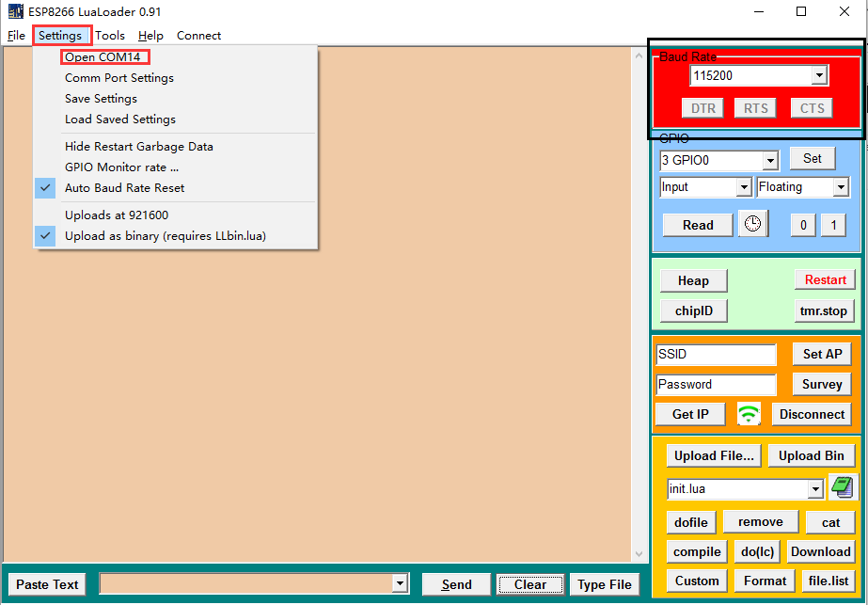Click the red Restart button
The height and width of the screenshot is (605, 868).
coord(825,279)
